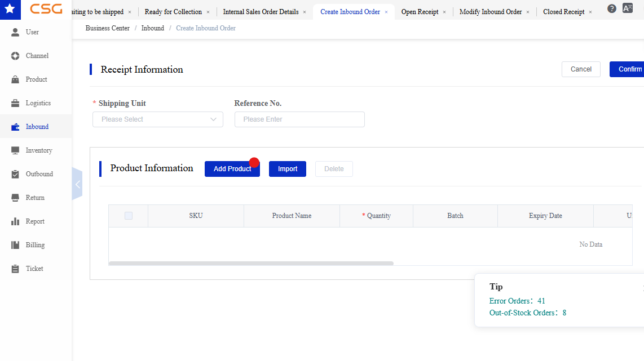Viewport: 644px width, 361px height.
Task: Switch to Modify Inbound Order tab
Action: 491,12
